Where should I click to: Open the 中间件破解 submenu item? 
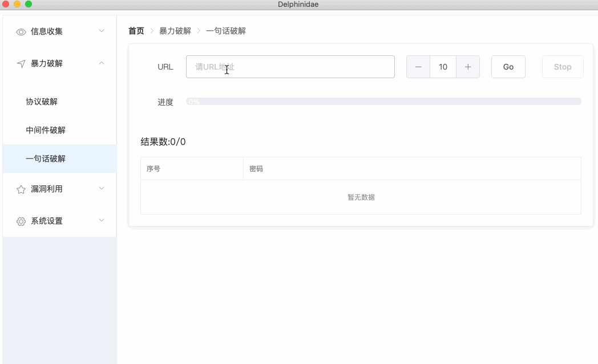pos(46,130)
